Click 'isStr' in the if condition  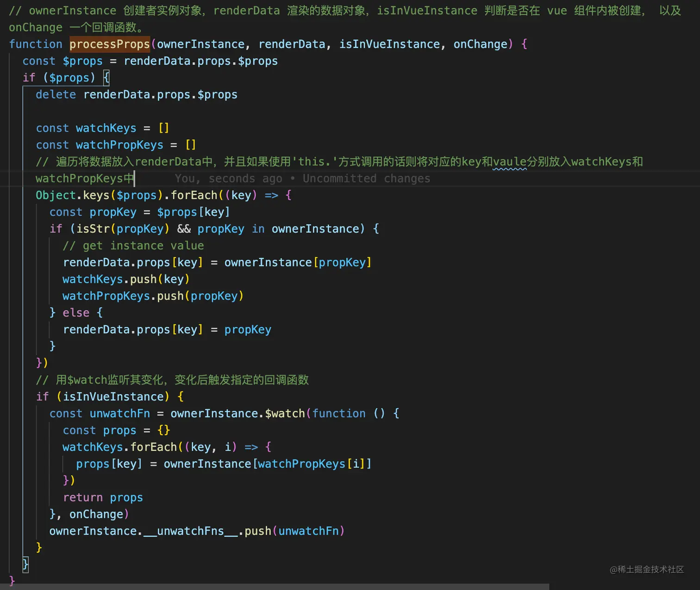pos(93,229)
